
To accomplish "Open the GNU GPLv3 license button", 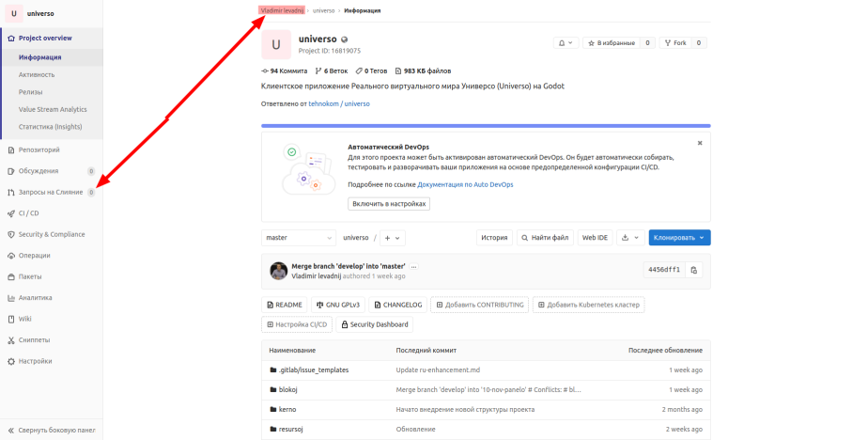I will (337, 305).
